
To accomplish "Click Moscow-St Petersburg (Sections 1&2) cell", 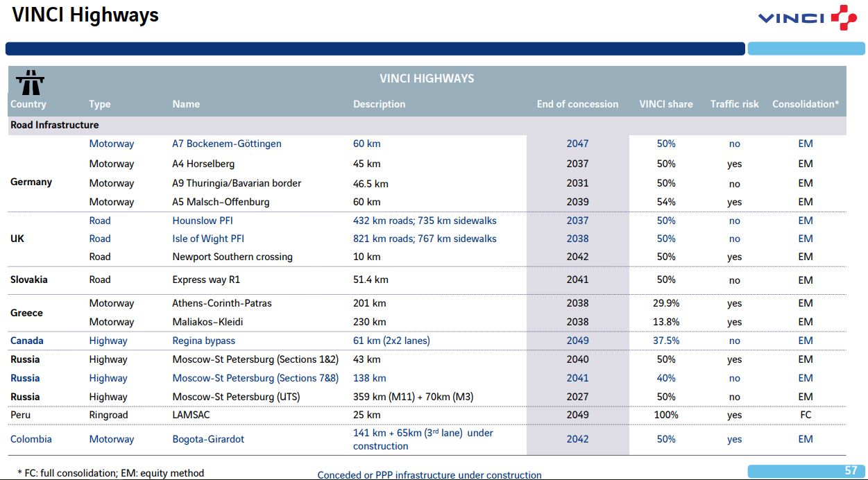I will tap(255, 359).
